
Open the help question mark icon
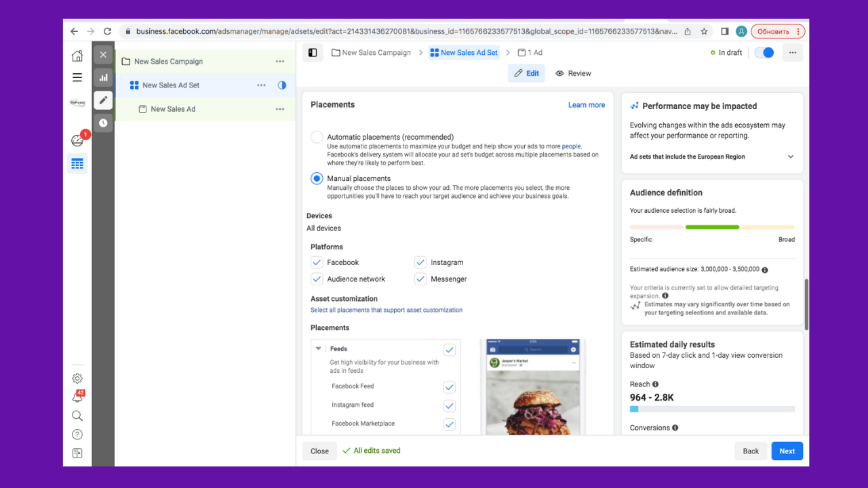pos(77,434)
